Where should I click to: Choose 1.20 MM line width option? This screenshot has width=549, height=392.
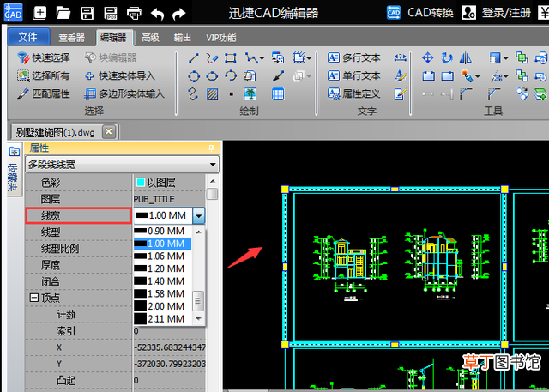163,268
